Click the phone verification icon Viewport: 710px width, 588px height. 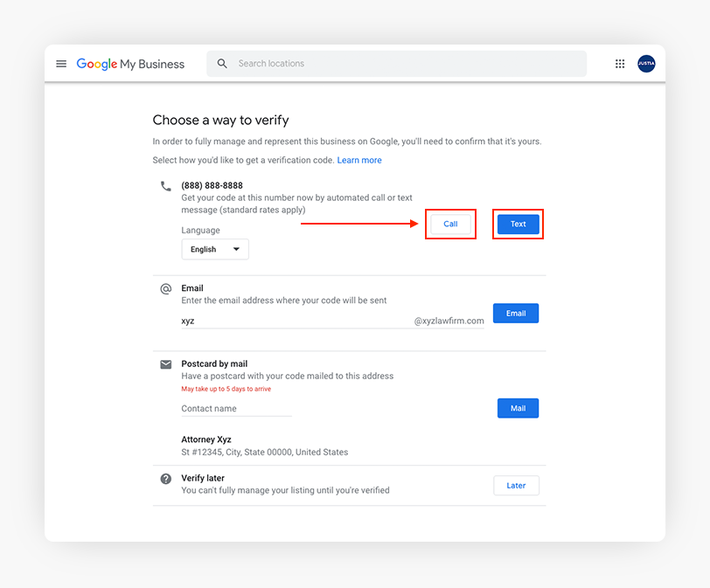pos(166,186)
